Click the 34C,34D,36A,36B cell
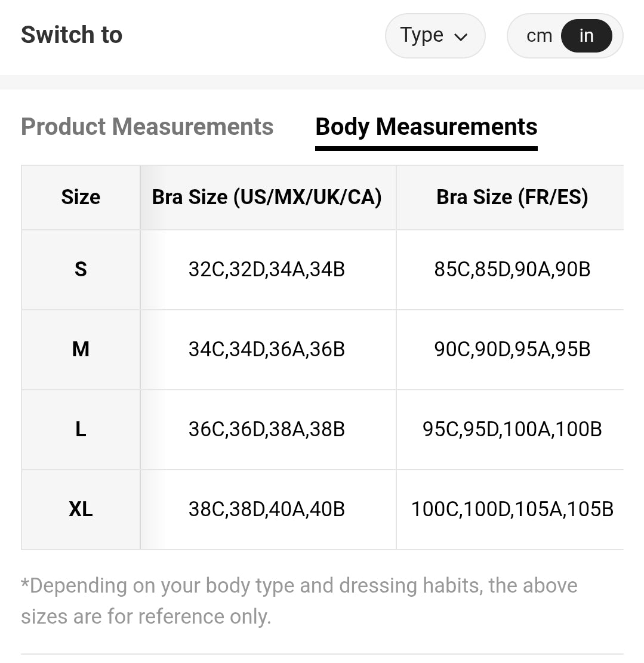 pos(267,349)
